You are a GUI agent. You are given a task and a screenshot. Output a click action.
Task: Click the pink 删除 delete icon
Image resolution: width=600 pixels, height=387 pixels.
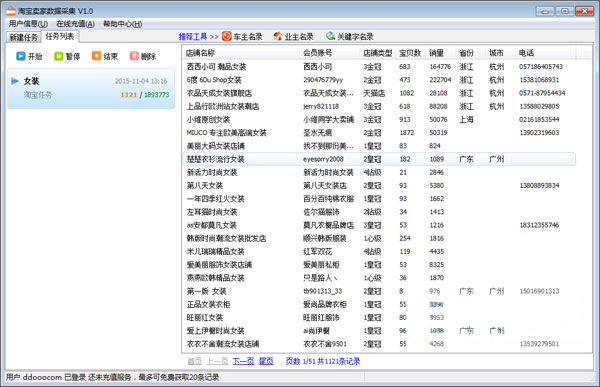pos(134,56)
